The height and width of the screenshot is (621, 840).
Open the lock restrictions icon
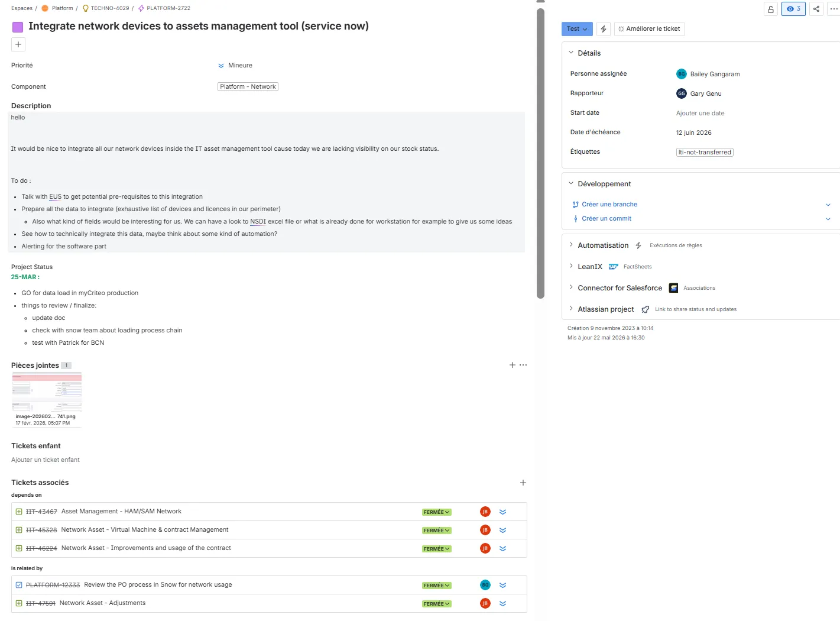tap(770, 9)
